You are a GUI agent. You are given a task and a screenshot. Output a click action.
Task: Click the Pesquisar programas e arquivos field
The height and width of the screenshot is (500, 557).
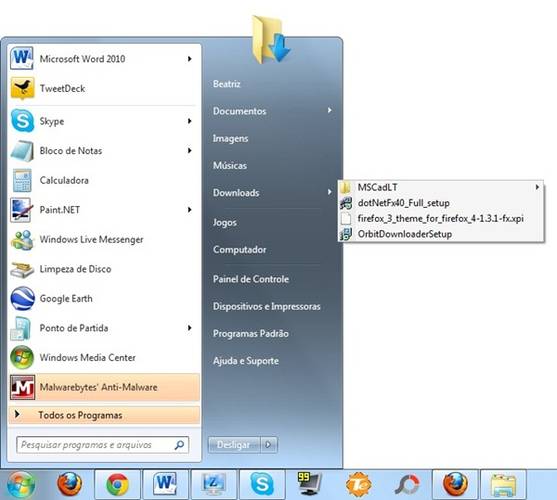pyautogui.click(x=102, y=445)
